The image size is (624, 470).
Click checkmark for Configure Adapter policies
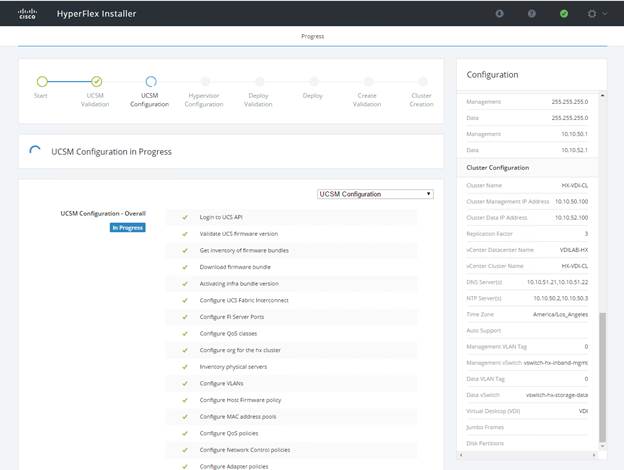click(x=185, y=466)
